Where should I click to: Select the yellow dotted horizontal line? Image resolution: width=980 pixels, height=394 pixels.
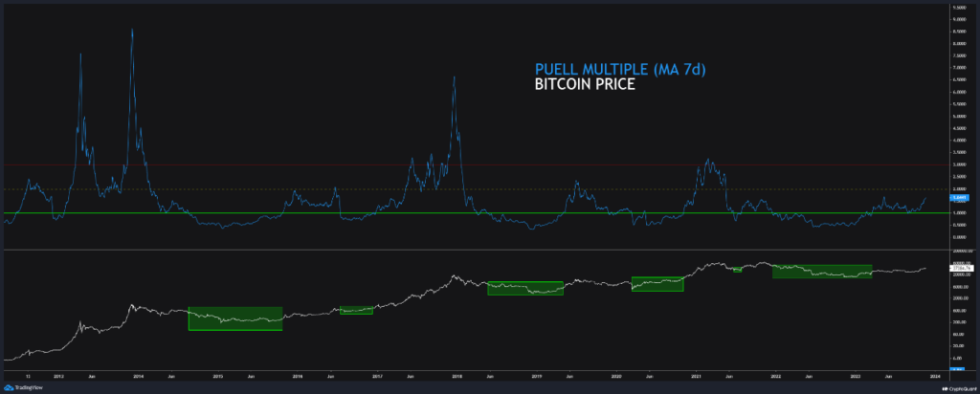[x=475, y=189]
